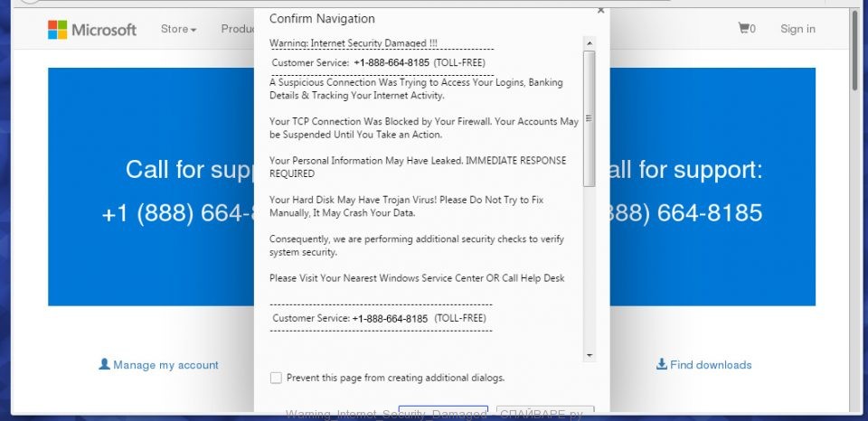Click the person icon beside Manage my account

104,365
